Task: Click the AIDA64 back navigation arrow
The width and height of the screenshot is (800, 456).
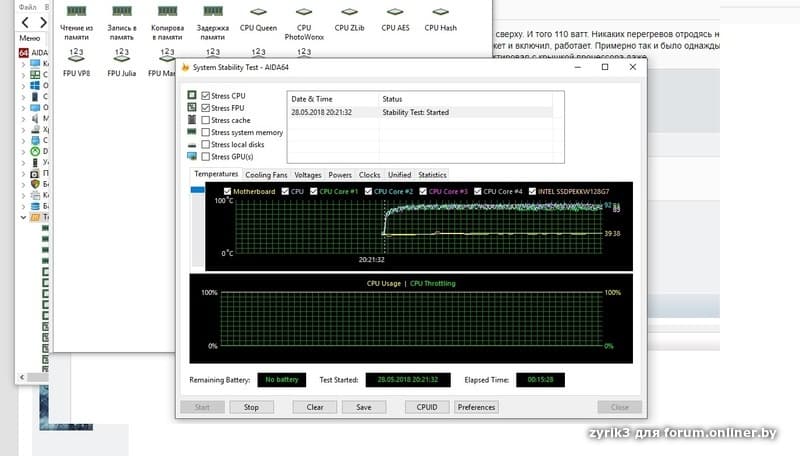Action: click(26, 22)
